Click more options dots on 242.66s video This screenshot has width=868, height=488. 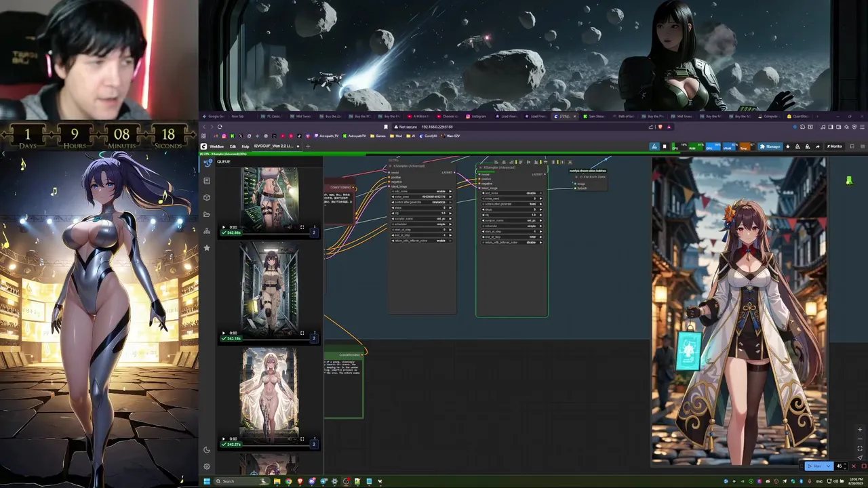[x=313, y=228]
